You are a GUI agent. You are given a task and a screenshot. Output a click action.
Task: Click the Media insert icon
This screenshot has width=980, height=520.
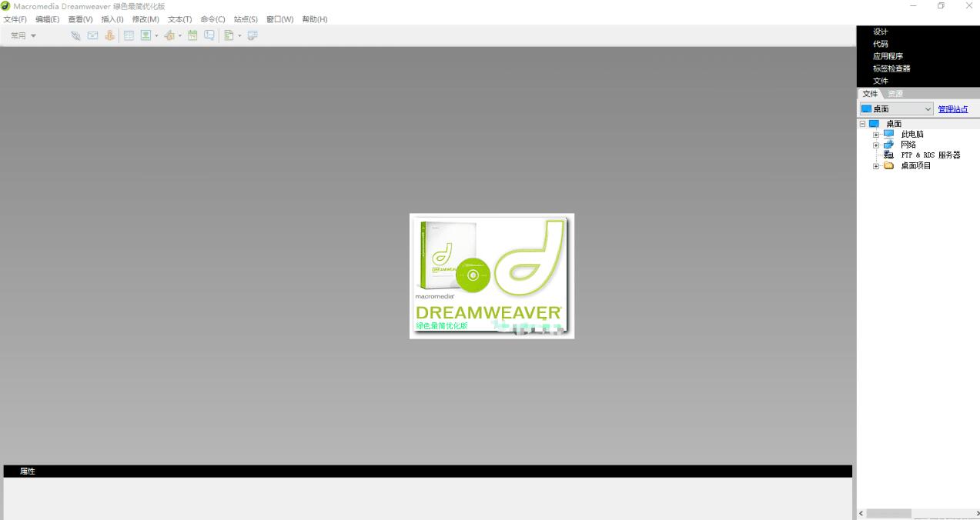pos(169,35)
